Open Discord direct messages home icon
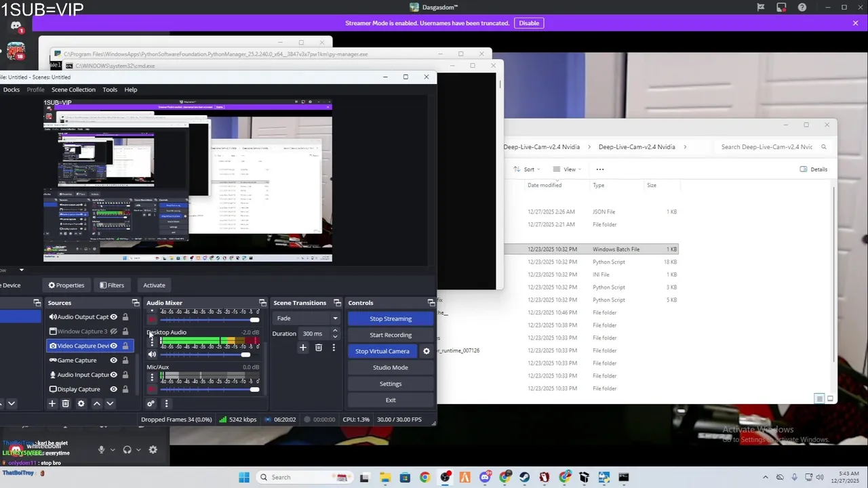The height and width of the screenshot is (488, 868). (x=16, y=27)
